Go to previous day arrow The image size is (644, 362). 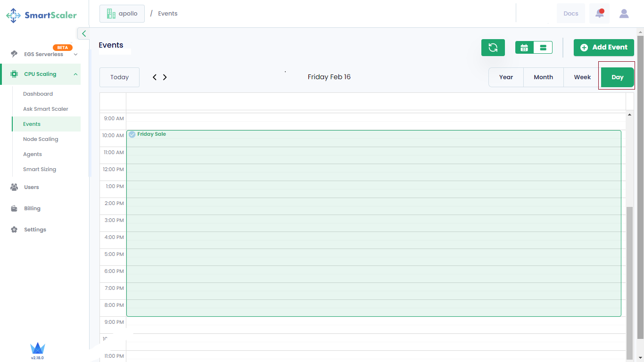(x=155, y=77)
